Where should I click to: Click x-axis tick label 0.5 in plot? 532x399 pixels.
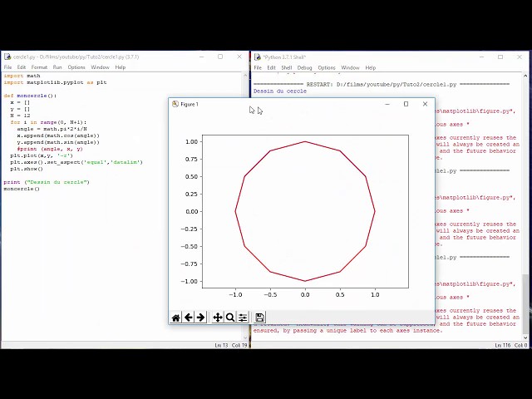340,294
